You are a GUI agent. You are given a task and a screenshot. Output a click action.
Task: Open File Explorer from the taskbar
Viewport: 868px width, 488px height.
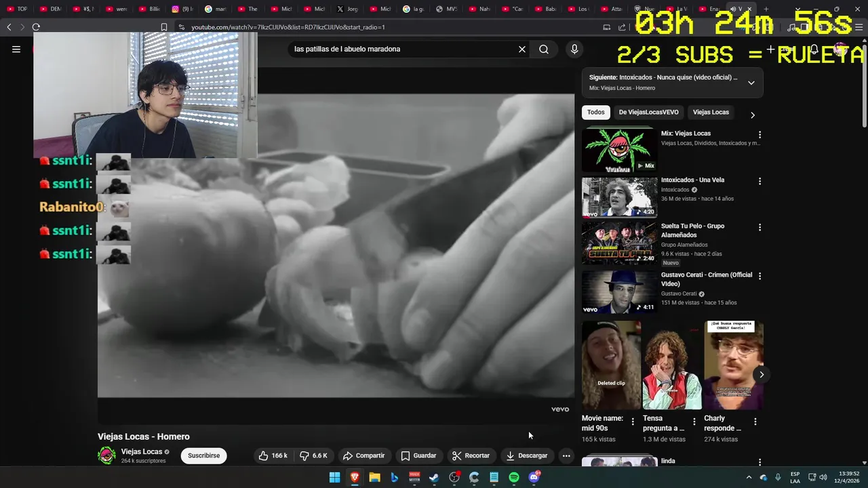point(374,477)
